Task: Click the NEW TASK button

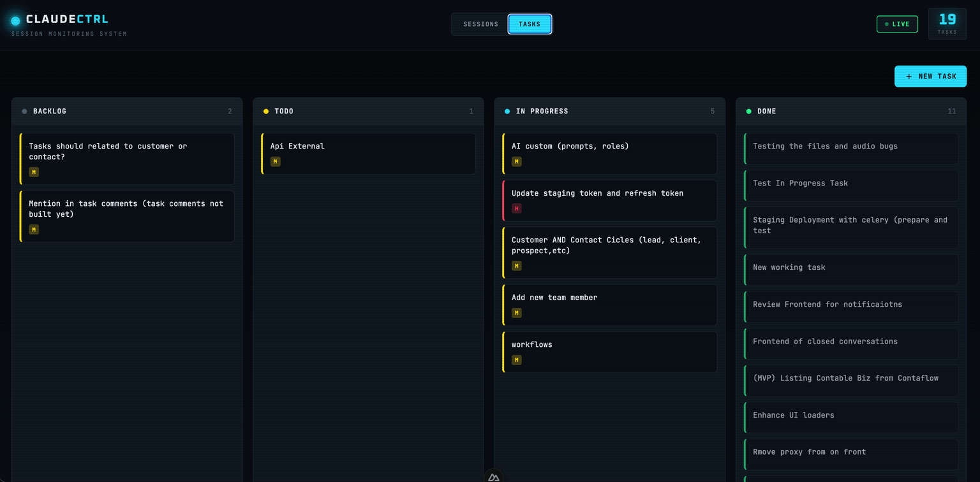Action: point(930,76)
